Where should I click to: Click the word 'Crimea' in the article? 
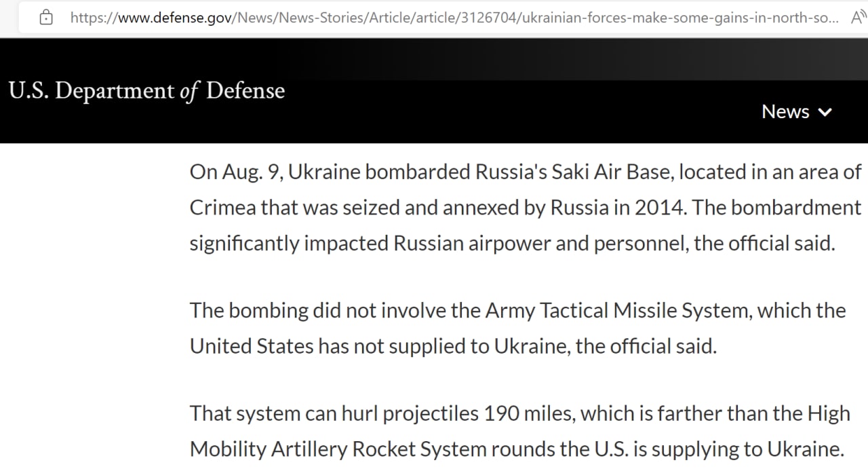(x=222, y=207)
